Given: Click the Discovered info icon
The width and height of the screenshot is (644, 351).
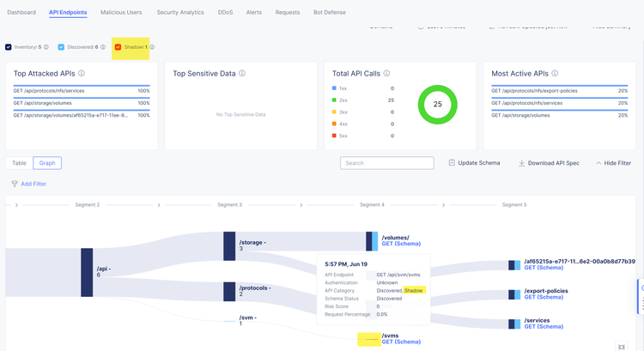Looking at the screenshot, I should coord(103,47).
